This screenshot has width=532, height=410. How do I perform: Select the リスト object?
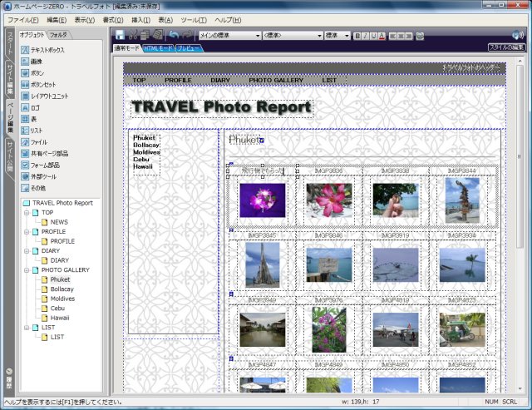tap(32, 131)
